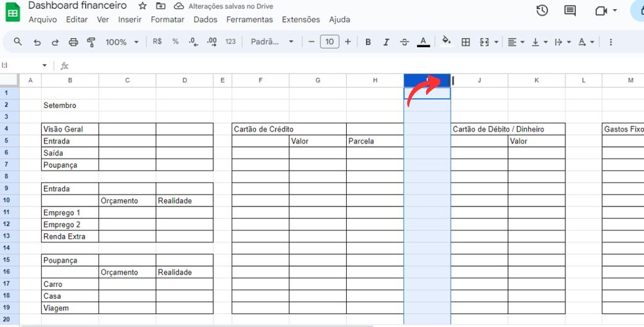The width and height of the screenshot is (644, 327).
Task: Select the Visão Geral cell
Action: tap(70, 129)
